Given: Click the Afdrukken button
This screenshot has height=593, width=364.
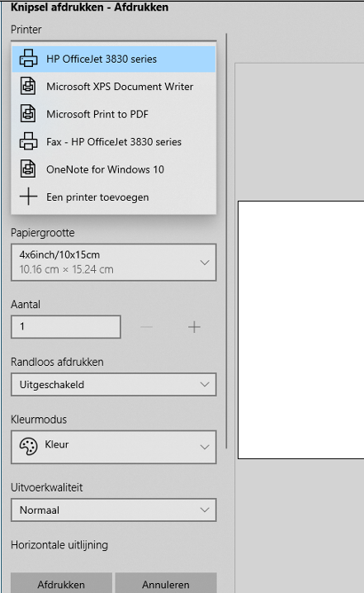Looking at the screenshot, I should tap(61, 584).
